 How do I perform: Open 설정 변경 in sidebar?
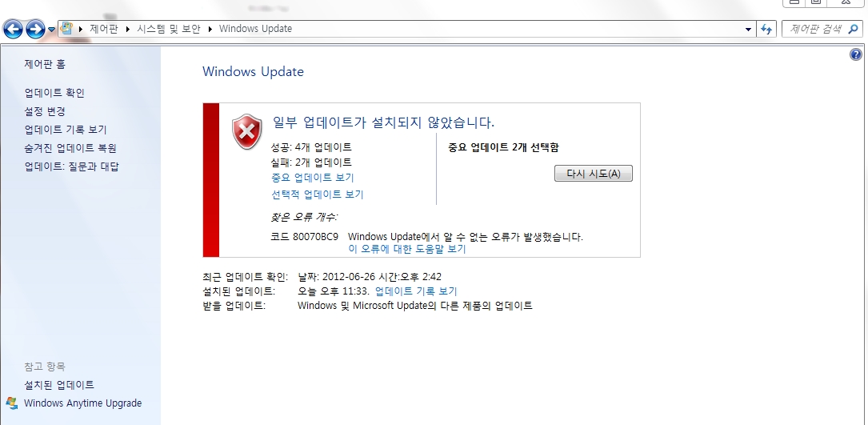pos(45,111)
